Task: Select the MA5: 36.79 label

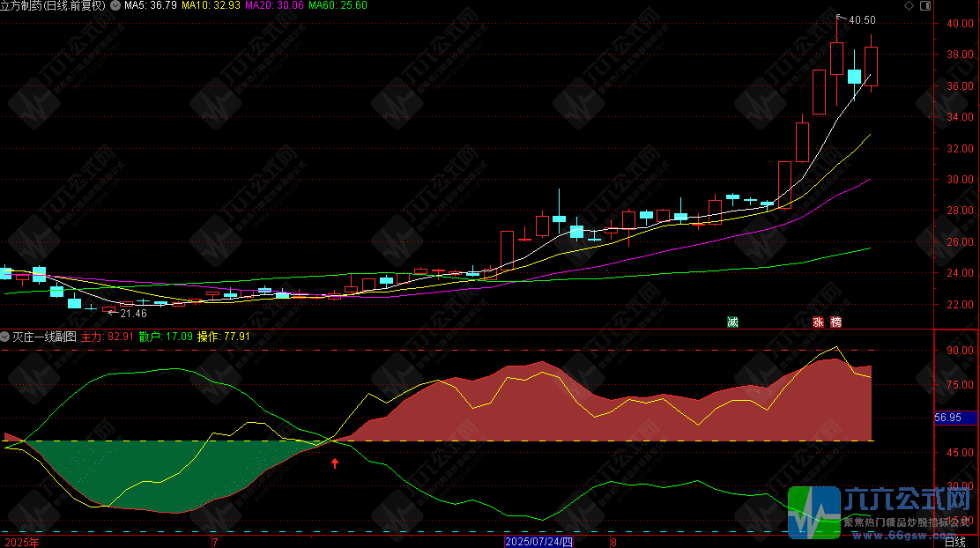Action: click(150, 5)
